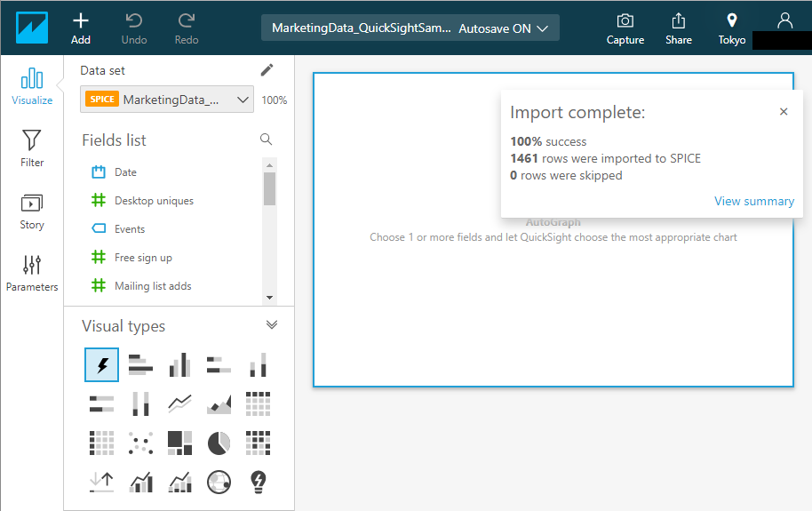
Task: Select the line chart visual type
Action: 179,403
